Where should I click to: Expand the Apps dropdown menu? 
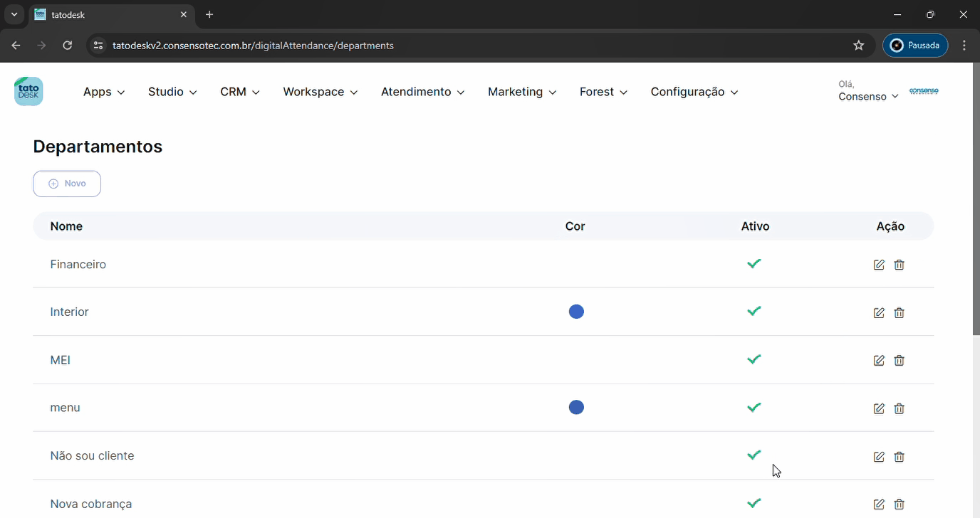pos(104,92)
